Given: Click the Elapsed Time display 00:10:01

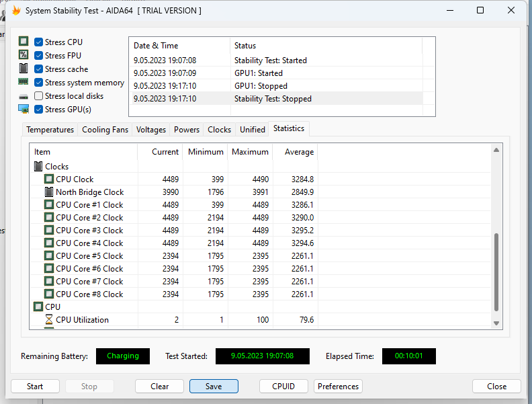Looking at the screenshot, I should (409, 356).
